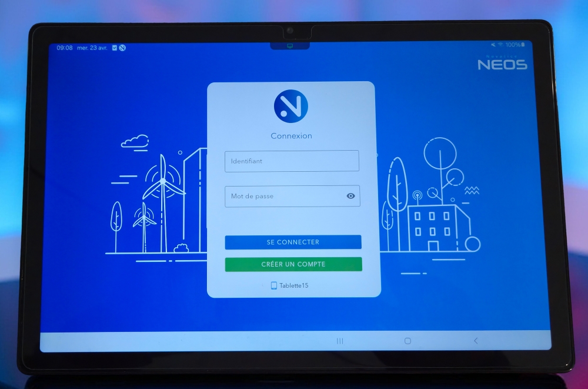Tap the N notification icon in status bar
The height and width of the screenshot is (389, 588).
click(x=122, y=48)
